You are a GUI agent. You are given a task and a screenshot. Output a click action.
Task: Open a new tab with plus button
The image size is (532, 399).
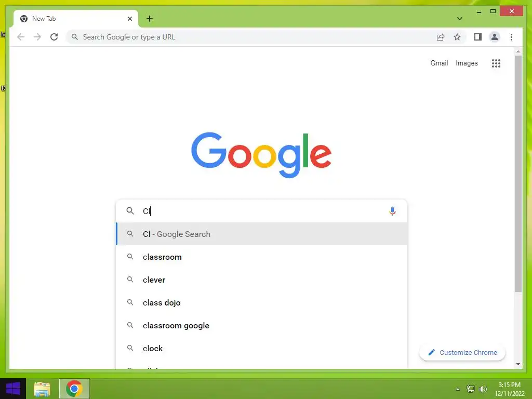tap(150, 19)
